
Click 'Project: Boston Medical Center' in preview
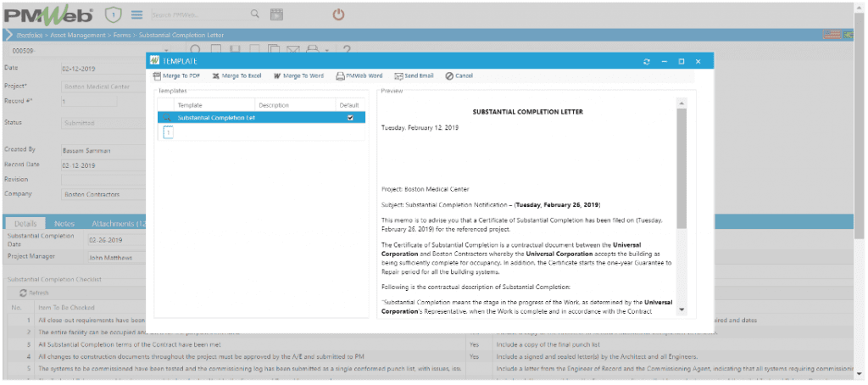tap(426, 189)
